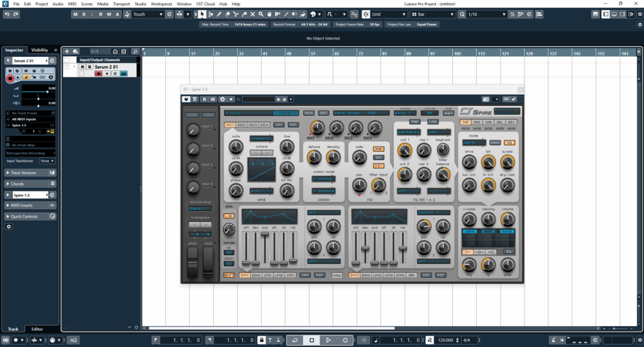Image resolution: width=644 pixels, height=347 pixels.
Task: Click the Spire MTRX matrix button
Action: [x=337, y=275]
